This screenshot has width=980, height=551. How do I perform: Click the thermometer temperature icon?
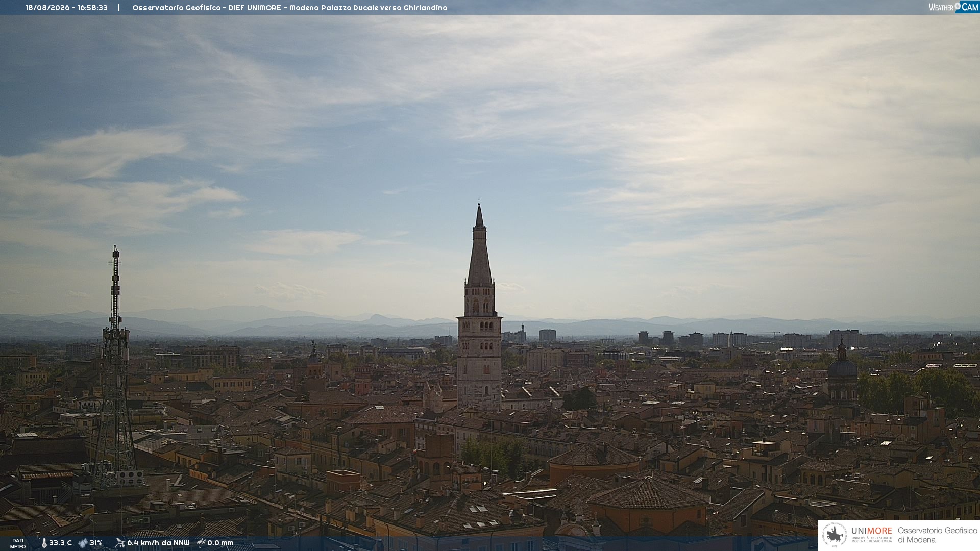pos(44,543)
